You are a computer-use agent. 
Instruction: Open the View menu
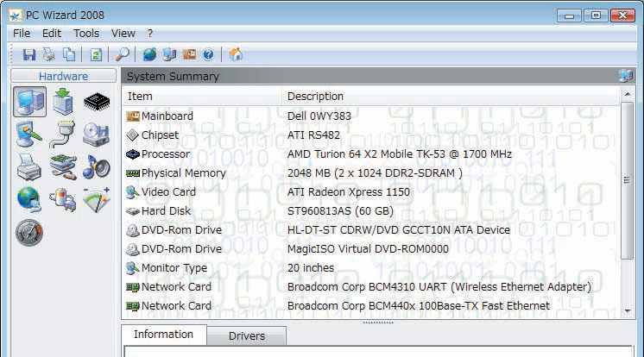pyautogui.click(x=123, y=34)
